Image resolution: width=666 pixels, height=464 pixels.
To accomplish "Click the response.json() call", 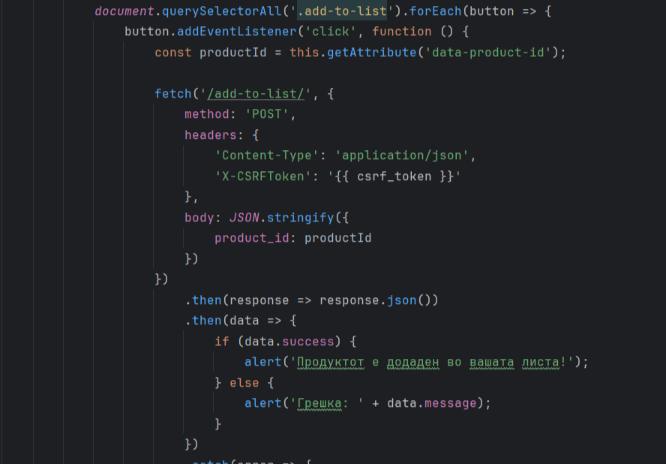I will (x=379, y=300).
